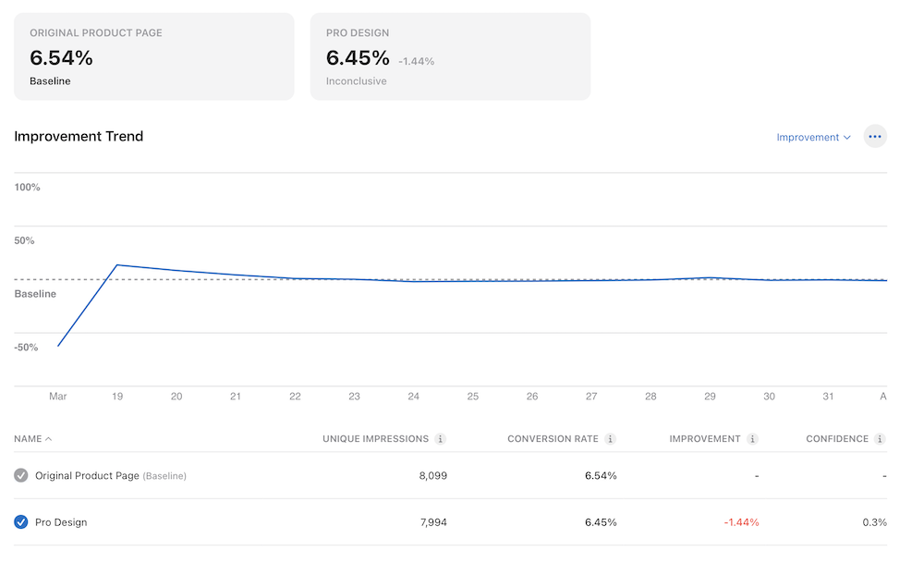Sort the table by NAME
The height and width of the screenshot is (563, 924).
coord(33,438)
